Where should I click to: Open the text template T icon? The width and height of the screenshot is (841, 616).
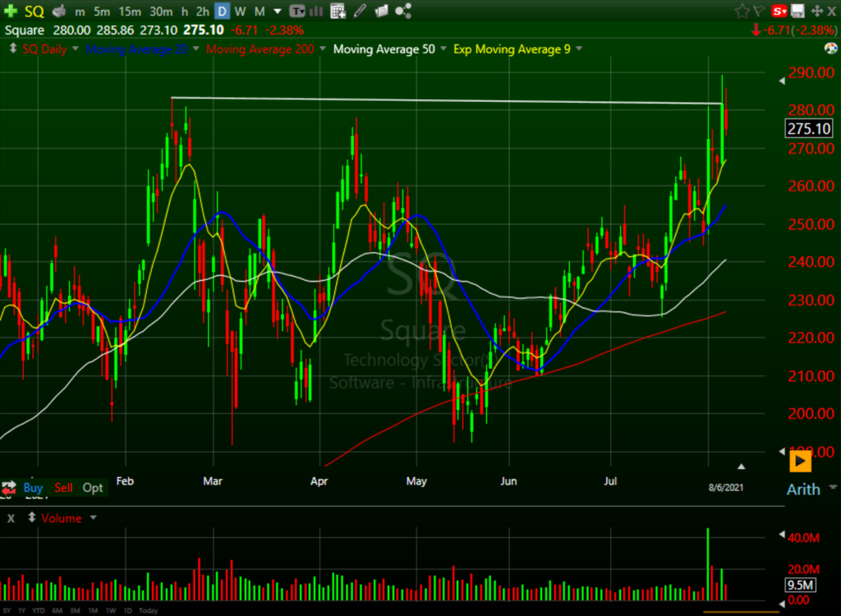click(297, 11)
